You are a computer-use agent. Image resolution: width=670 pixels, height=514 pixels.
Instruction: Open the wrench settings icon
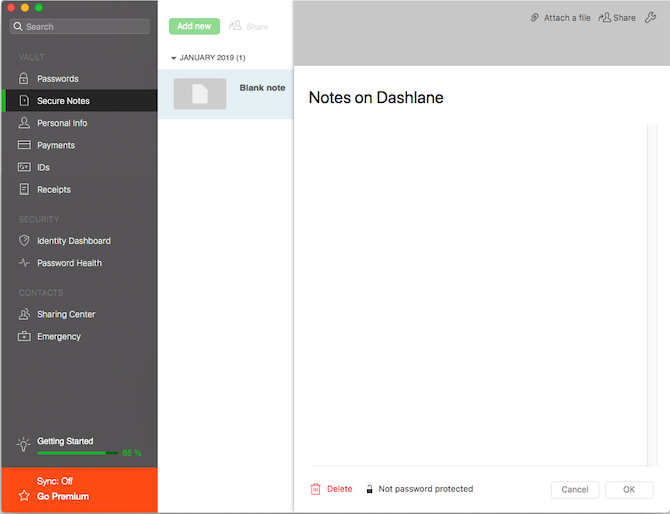650,18
